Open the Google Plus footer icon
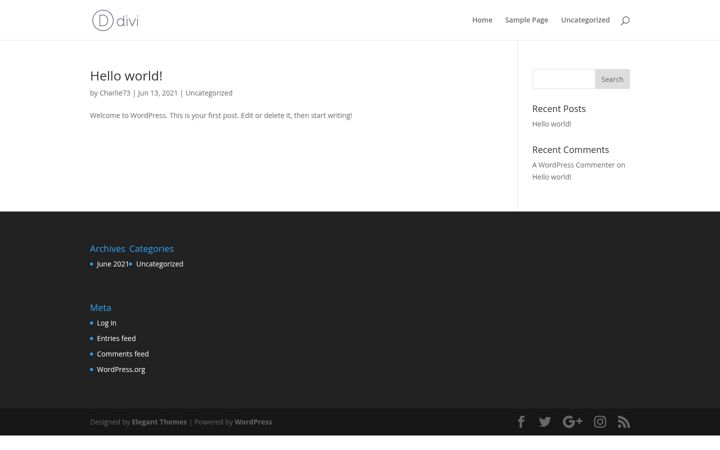 click(572, 422)
